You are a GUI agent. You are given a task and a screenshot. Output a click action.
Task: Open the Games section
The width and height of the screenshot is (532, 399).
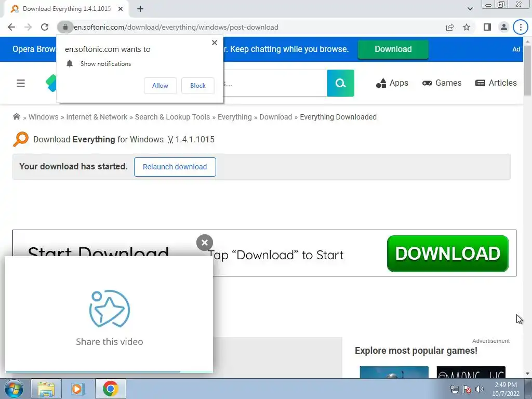point(442,83)
